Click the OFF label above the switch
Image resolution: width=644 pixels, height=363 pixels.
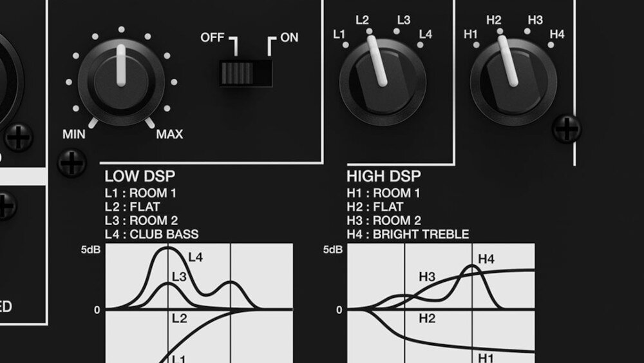(212, 38)
